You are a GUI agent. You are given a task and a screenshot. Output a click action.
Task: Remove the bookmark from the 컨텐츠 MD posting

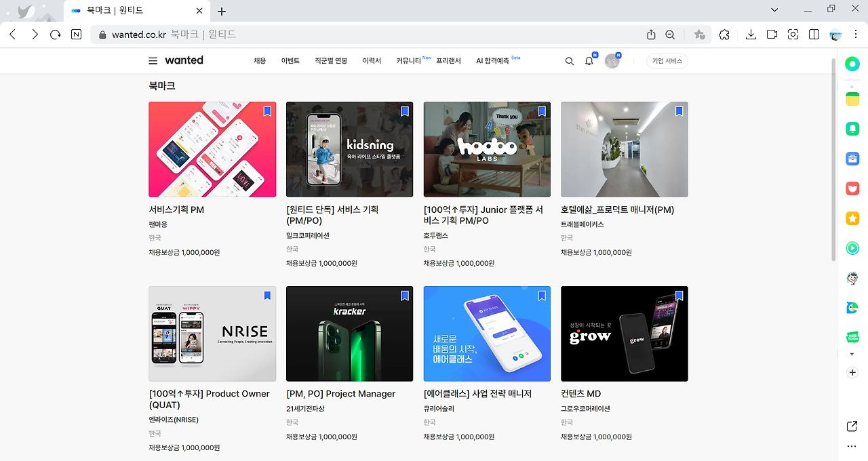tap(679, 296)
